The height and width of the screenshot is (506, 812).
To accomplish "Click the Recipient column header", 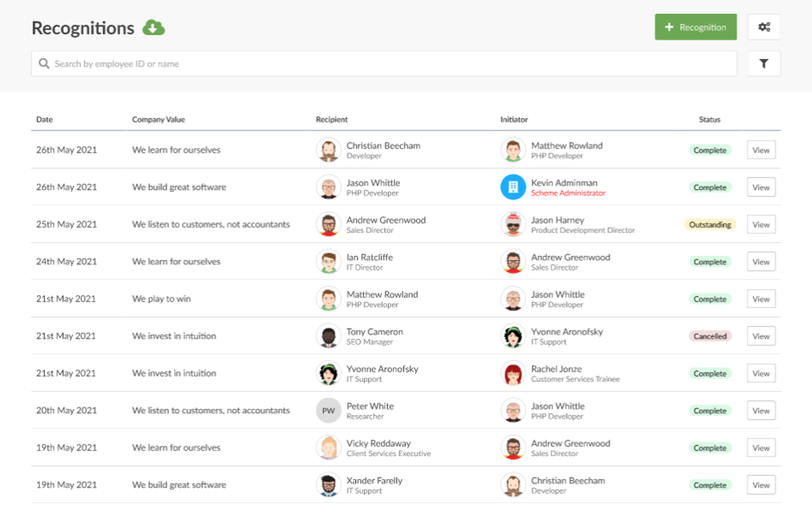I will coord(332,119).
